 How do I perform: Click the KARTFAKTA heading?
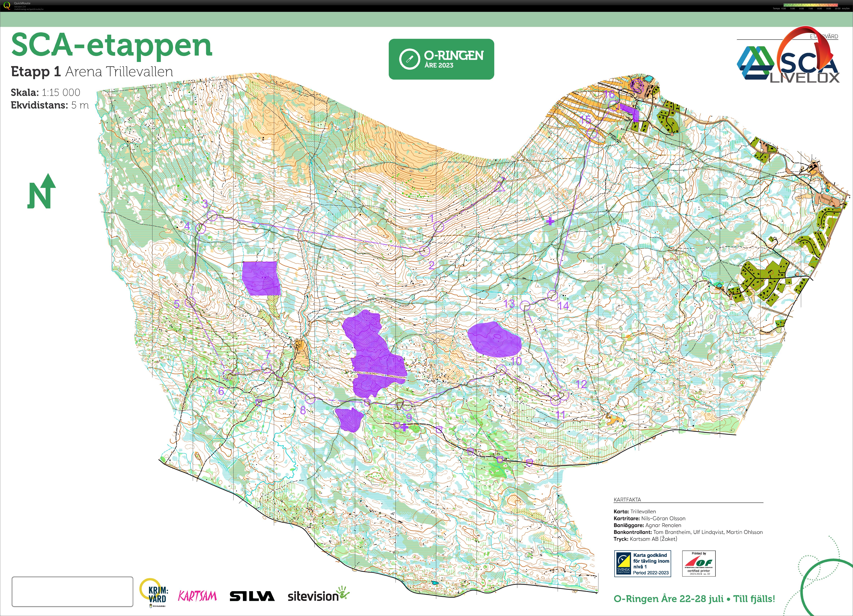[x=627, y=499]
